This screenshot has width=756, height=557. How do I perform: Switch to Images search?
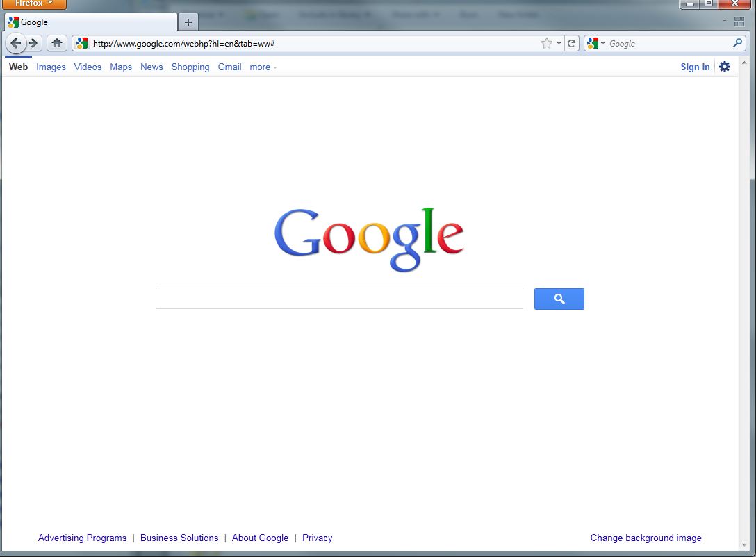(51, 67)
